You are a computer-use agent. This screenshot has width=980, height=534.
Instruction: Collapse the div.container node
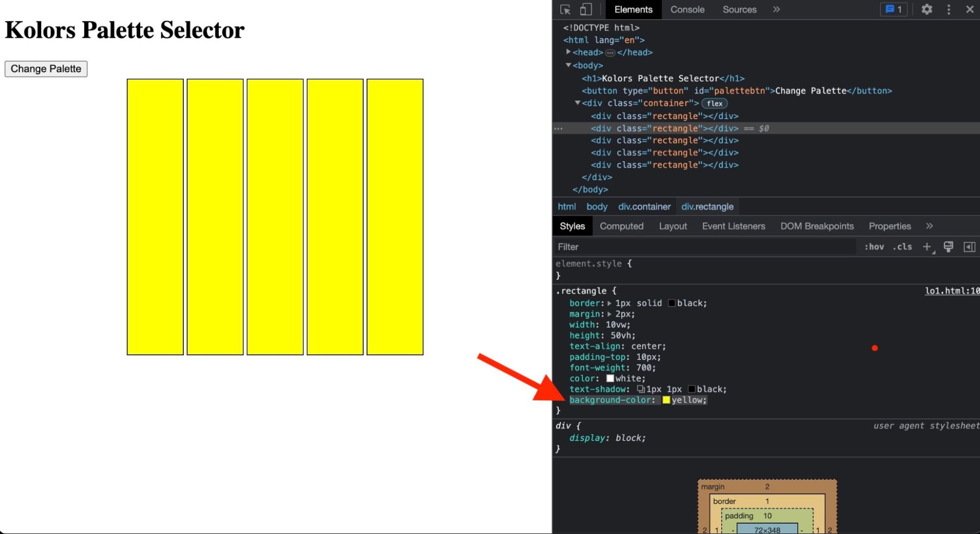click(x=578, y=103)
